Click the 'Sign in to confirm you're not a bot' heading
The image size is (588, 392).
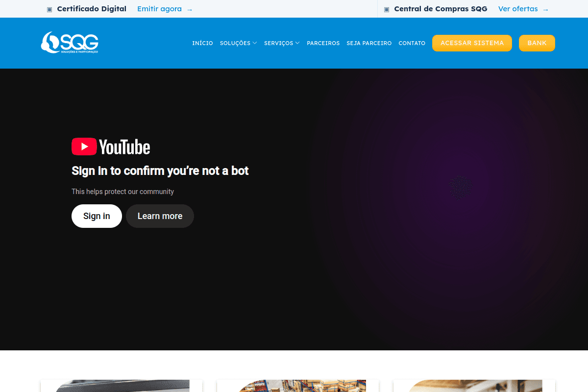[160, 171]
